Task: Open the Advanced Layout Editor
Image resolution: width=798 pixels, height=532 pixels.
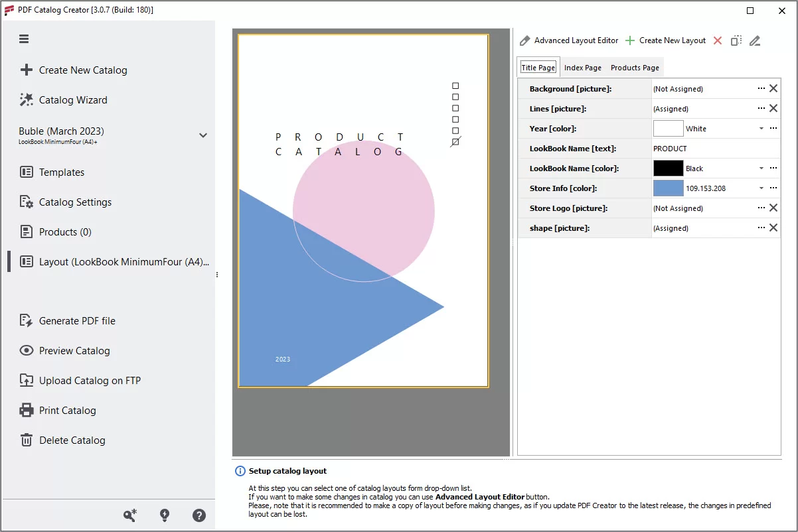Action: pyautogui.click(x=569, y=40)
